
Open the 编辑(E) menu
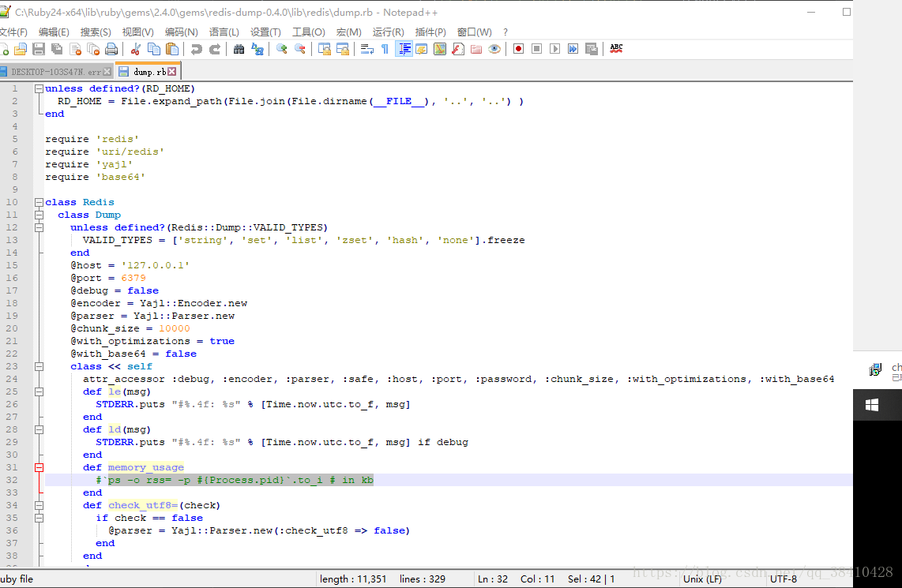[54, 32]
